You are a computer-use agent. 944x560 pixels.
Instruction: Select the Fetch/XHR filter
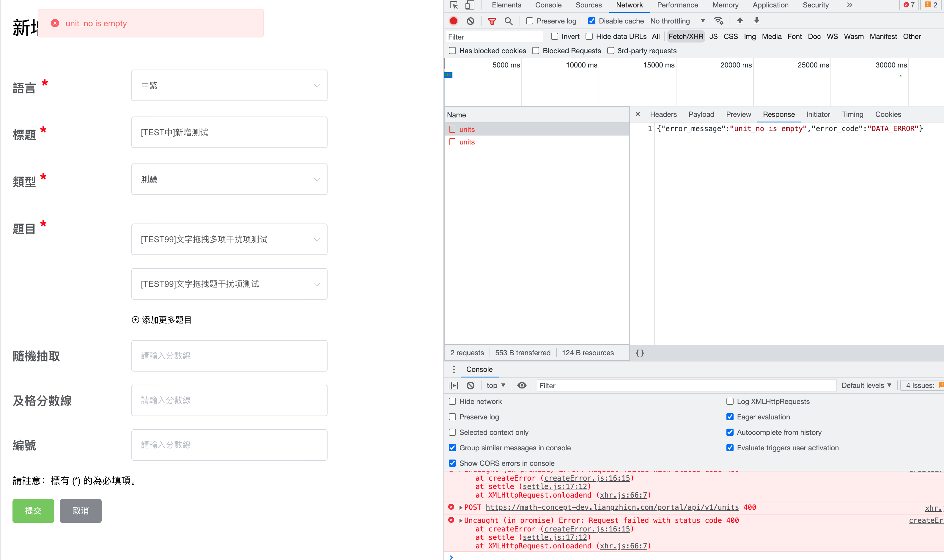[x=685, y=37]
